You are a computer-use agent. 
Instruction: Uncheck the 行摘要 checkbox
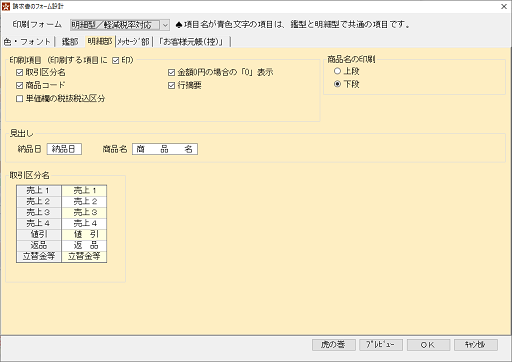pos(171,85)
